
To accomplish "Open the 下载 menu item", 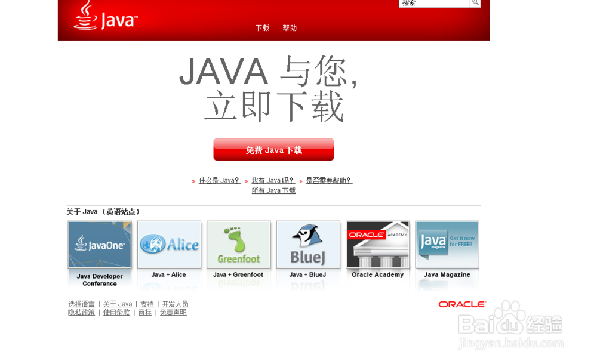I will coord(262,27).
